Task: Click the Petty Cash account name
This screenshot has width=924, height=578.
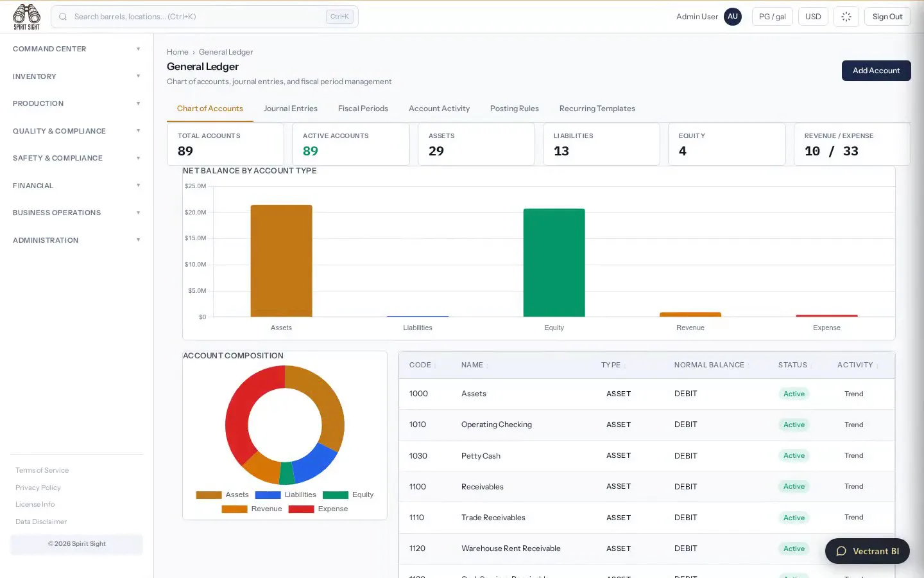Action: pos(481,456)
